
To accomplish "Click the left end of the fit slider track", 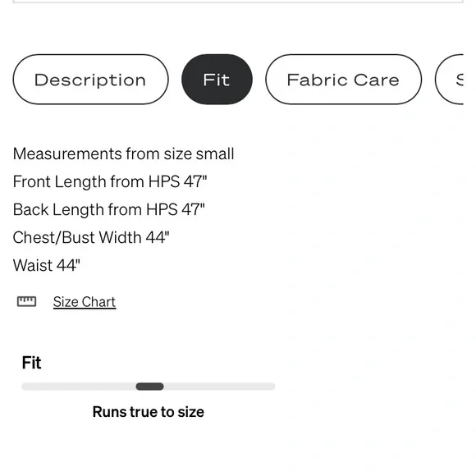I will (25, 387).
